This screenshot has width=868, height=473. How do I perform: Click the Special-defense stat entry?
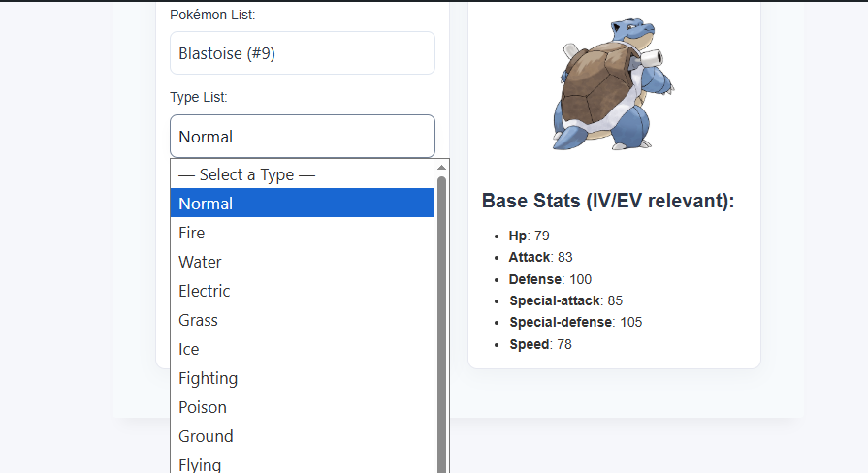pyautogui.click(x=575, y=322)
